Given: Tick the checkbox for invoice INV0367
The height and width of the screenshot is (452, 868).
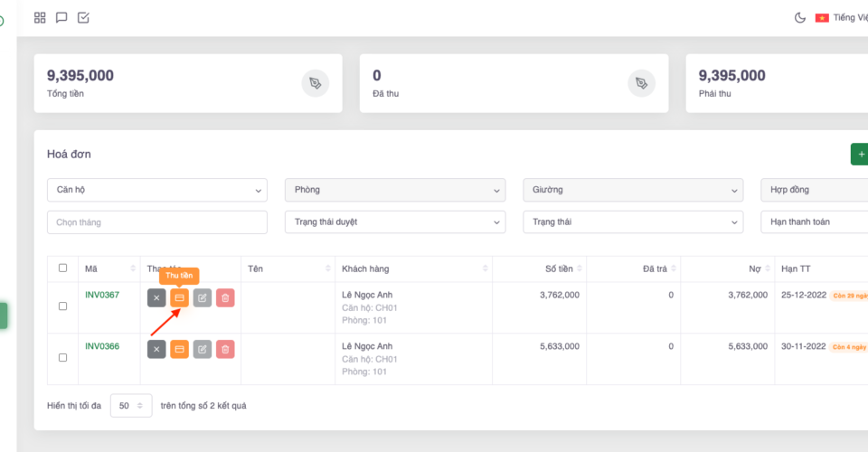Looking at the screenshot, I should coord(62,306).
